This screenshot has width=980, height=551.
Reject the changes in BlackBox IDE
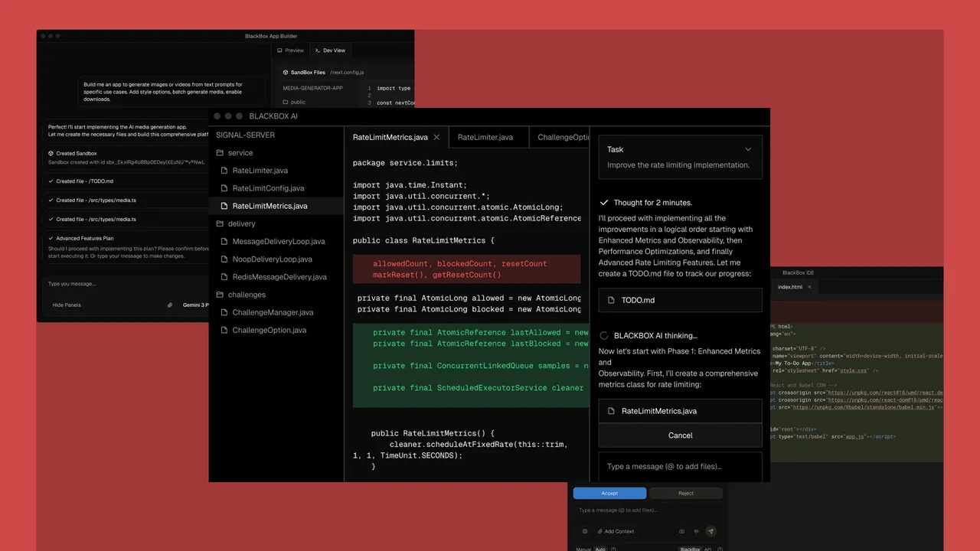(x=686, y=494)
